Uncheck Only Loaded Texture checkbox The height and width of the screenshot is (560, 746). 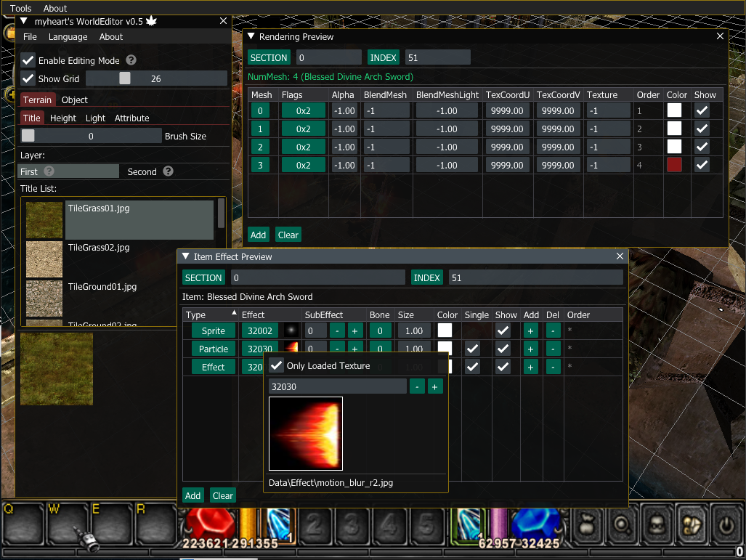pos(277,365)
